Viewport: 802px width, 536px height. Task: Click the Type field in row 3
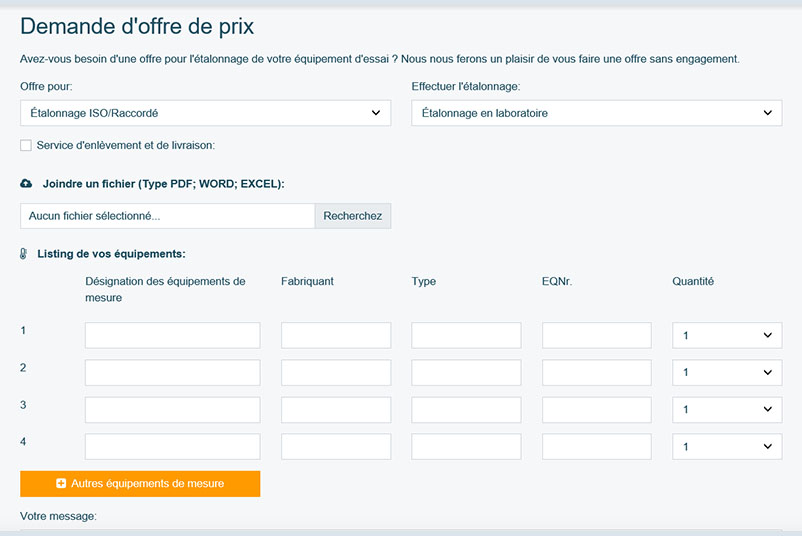pyautogui.click(x=466, y=410)
